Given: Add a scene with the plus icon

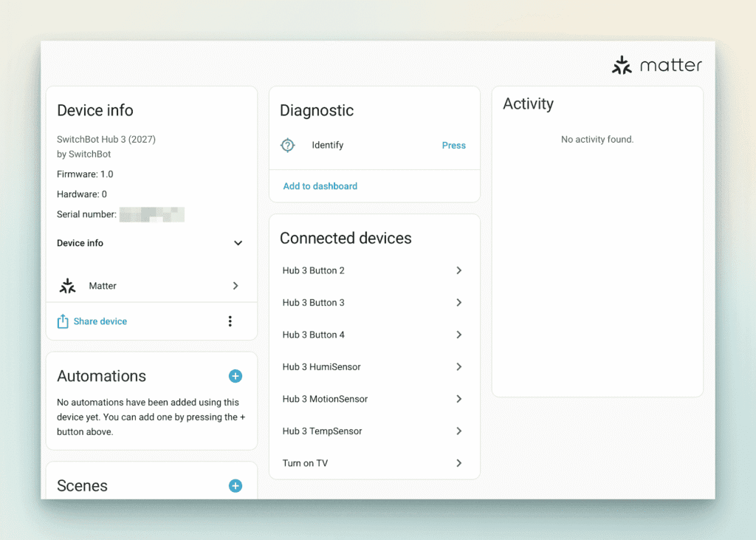Looking at the screenshot, I should pos(236,485).
